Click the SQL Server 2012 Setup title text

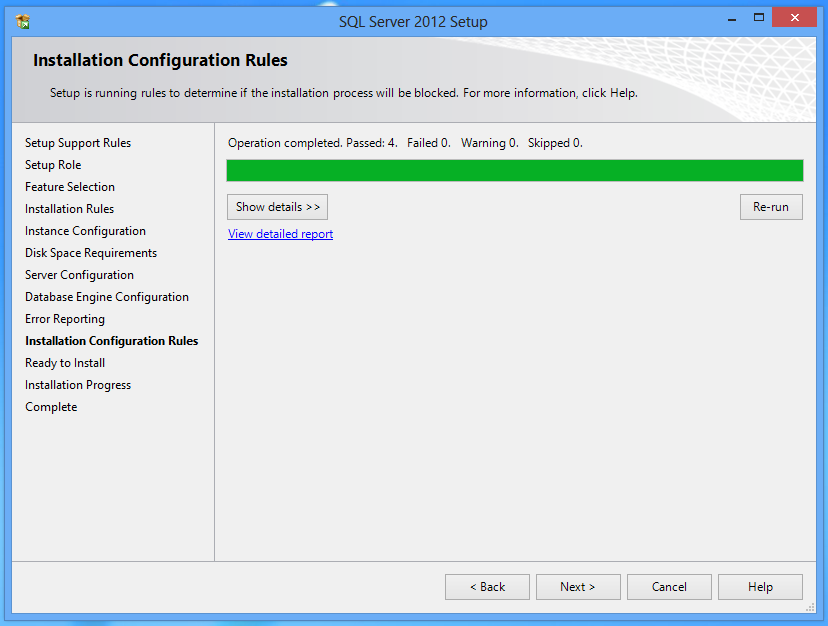point(413,22)
